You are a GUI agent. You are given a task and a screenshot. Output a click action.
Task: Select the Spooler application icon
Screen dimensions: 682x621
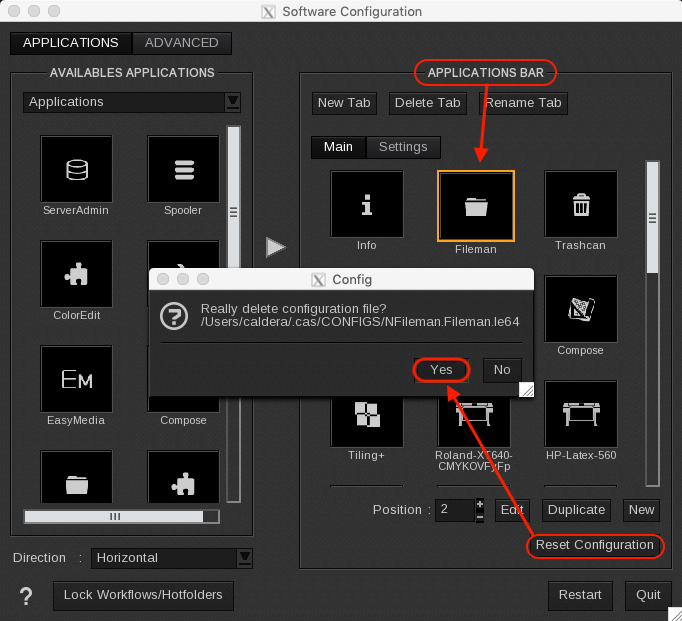pos(183,169)
